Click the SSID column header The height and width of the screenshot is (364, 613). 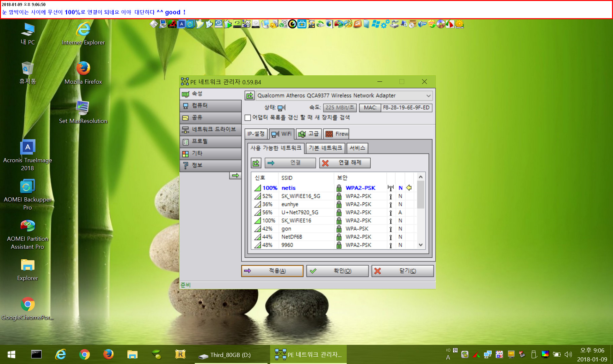pos(306,178)
